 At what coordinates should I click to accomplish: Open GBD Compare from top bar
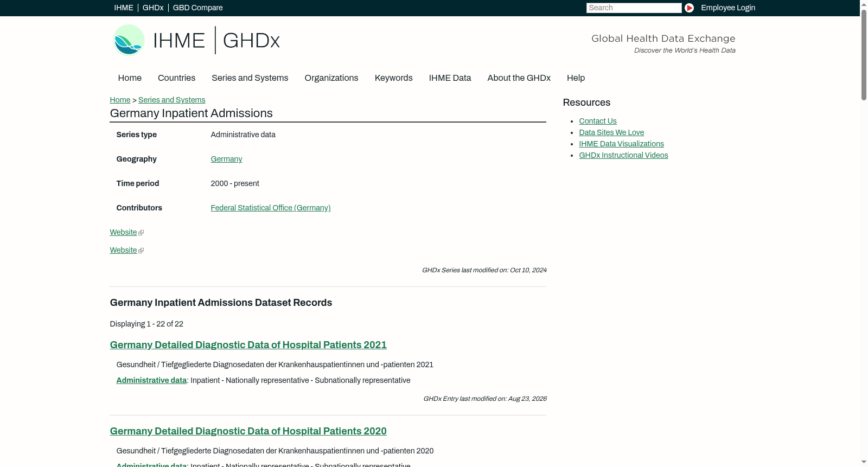pyautogui.click(x=197, y=8)
